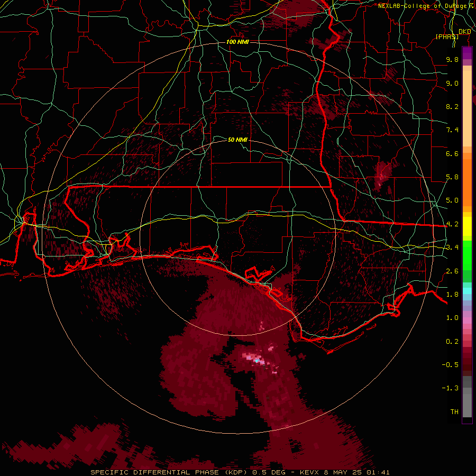Click the 6.6 value on the color scale
This screenshot has height=476, width=476.
[452, 153]
